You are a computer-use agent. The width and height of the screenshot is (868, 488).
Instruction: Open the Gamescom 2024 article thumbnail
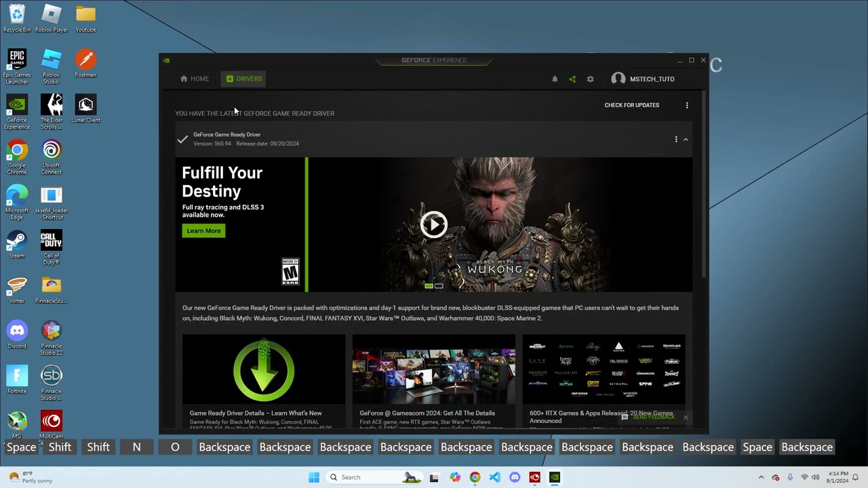point(434,369)
